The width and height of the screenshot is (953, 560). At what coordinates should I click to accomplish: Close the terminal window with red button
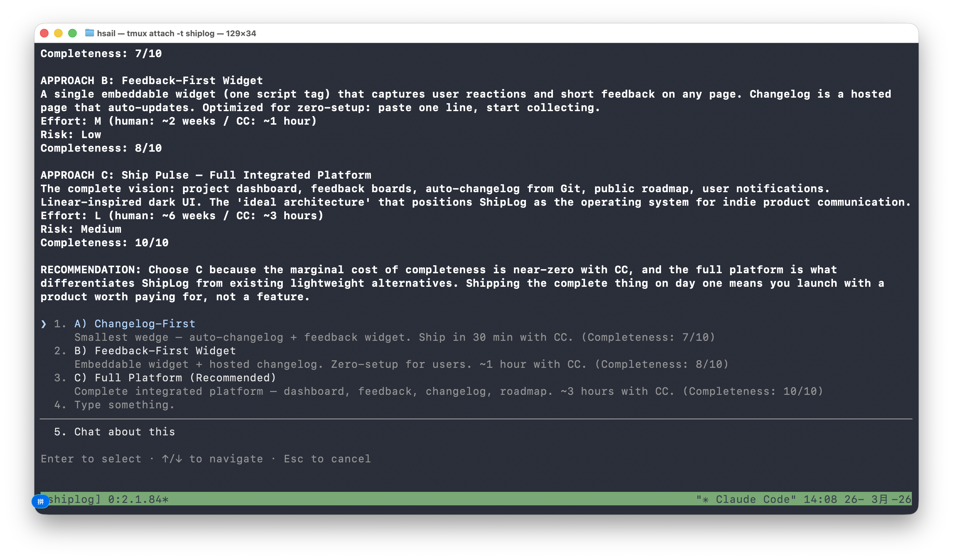pyautogui.click(x=44, y=33)
